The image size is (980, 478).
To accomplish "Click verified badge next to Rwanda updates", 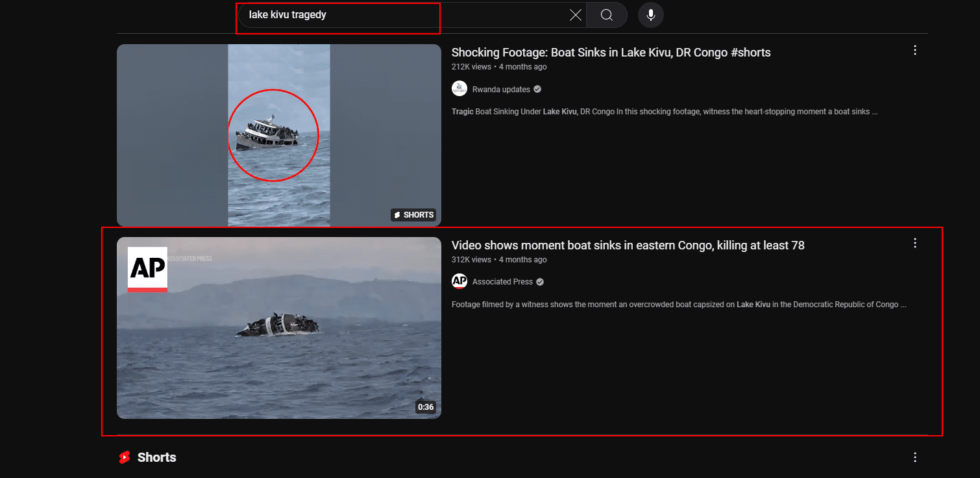I will click(x=537, y=90).
